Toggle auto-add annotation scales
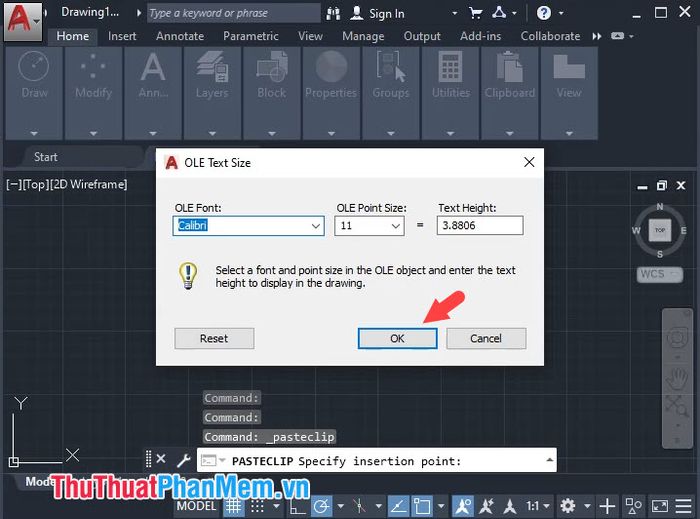 (486, 506)
